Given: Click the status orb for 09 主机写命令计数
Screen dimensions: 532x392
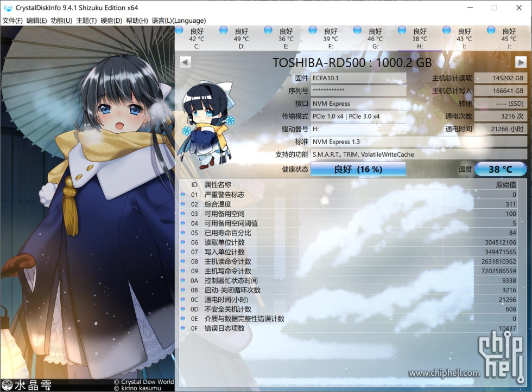Looking at the screenshot, I should click(x=183, y=271).
